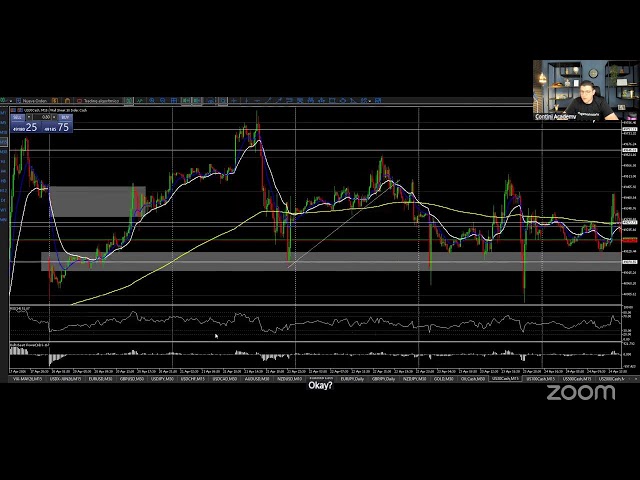Image resolution: width=640 pixels, height=480 pixels.
Task: Switch to the NZDUSD,M30 chart tab
Action: [289, 379]
